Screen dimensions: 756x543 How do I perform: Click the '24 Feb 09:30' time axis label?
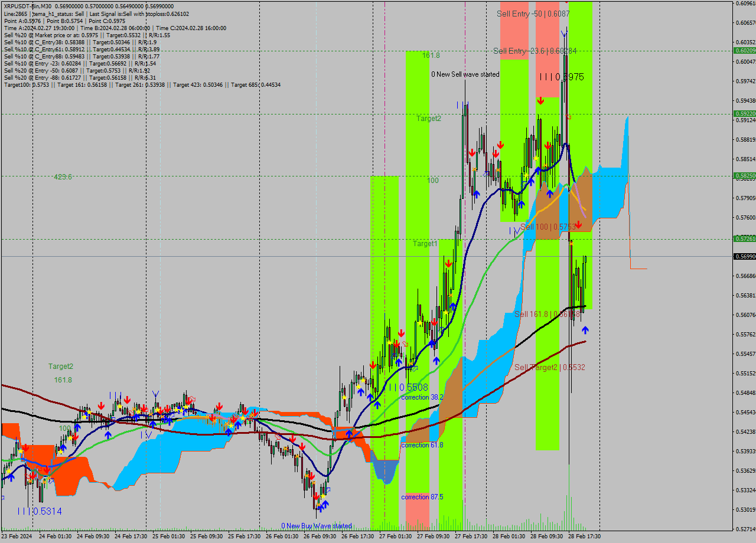tap(93, 537)
